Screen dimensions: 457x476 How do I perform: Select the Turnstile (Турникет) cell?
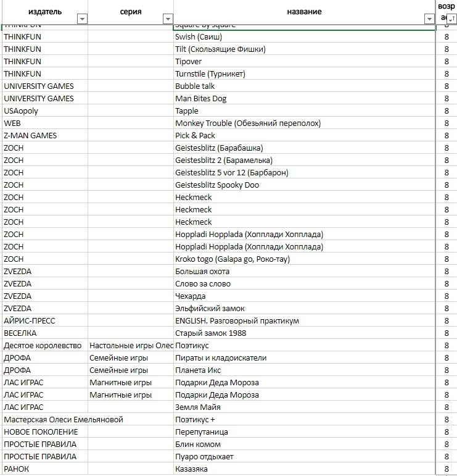[305, 73]
